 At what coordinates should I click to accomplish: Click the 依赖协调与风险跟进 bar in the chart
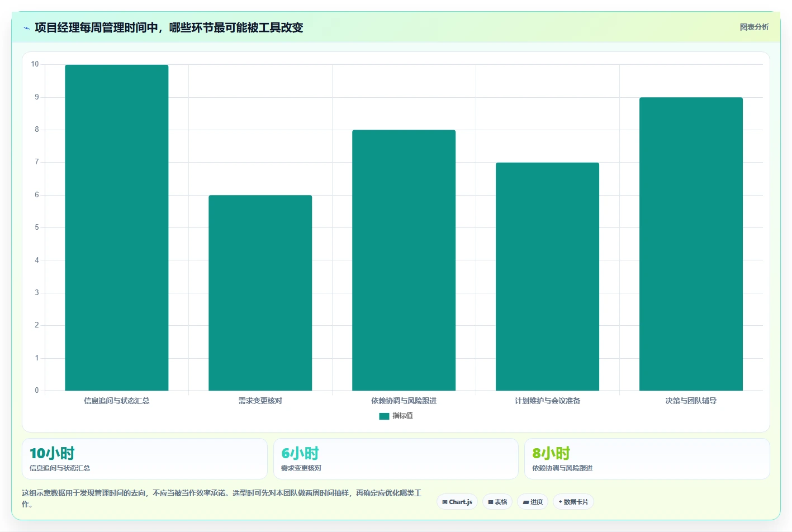pyautogui.click(x=404, y=260)
